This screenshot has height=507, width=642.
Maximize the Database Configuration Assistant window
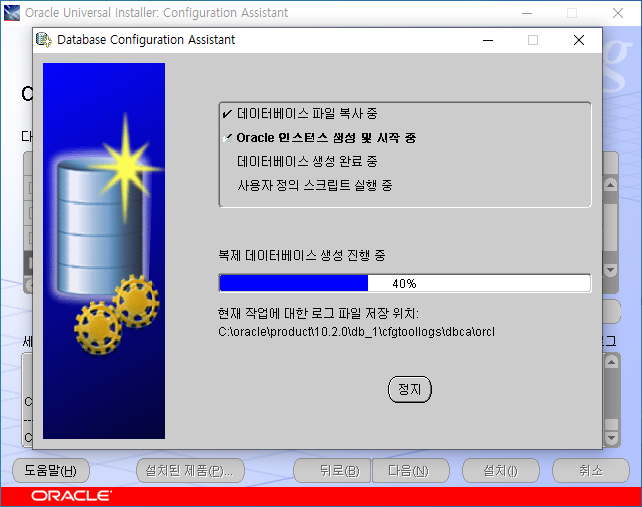(533, 40)
